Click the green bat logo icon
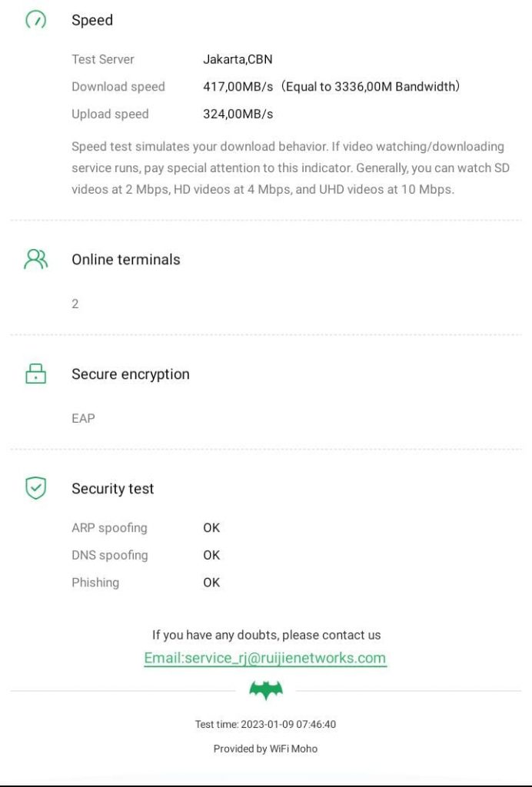The height and width of the screenshot is (787, 532). [x=266, y=691]
